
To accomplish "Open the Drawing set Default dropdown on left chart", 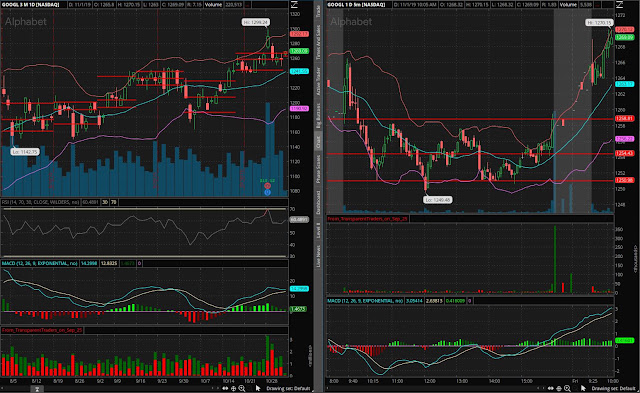I will [x=288, y=389].
